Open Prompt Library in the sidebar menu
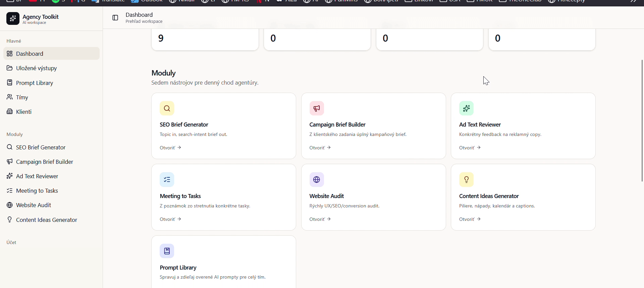The image size is (644, 288). click(x=51, y=83)
